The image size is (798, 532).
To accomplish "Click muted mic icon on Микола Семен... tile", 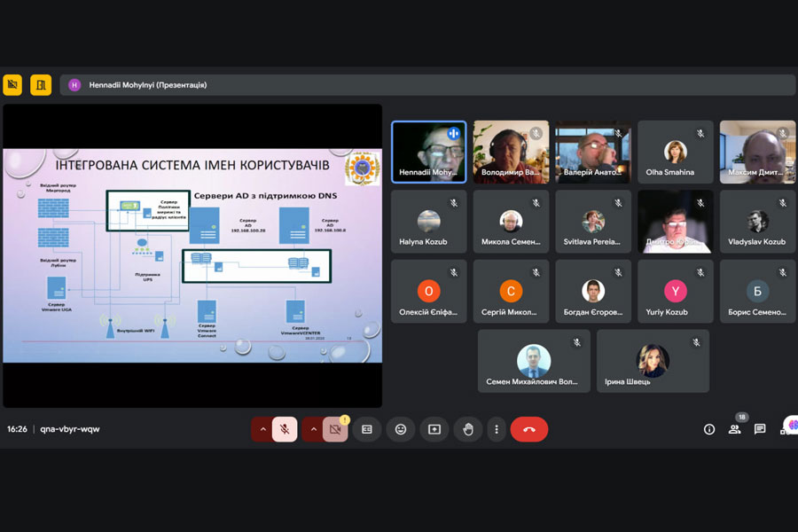I will (x=536, y=203).
